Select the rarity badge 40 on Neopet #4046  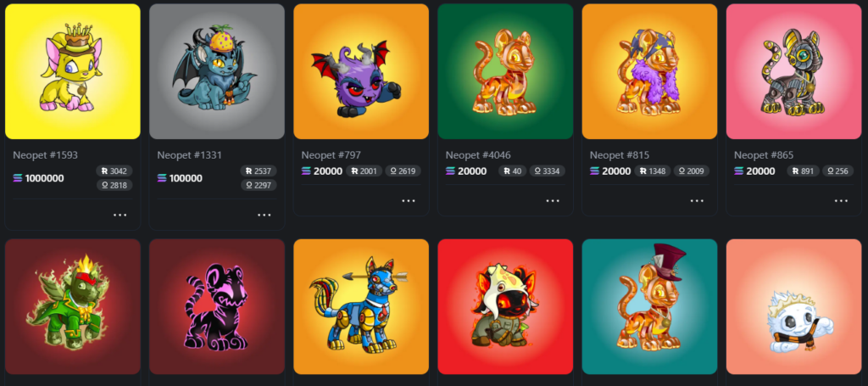coord(512,171)
